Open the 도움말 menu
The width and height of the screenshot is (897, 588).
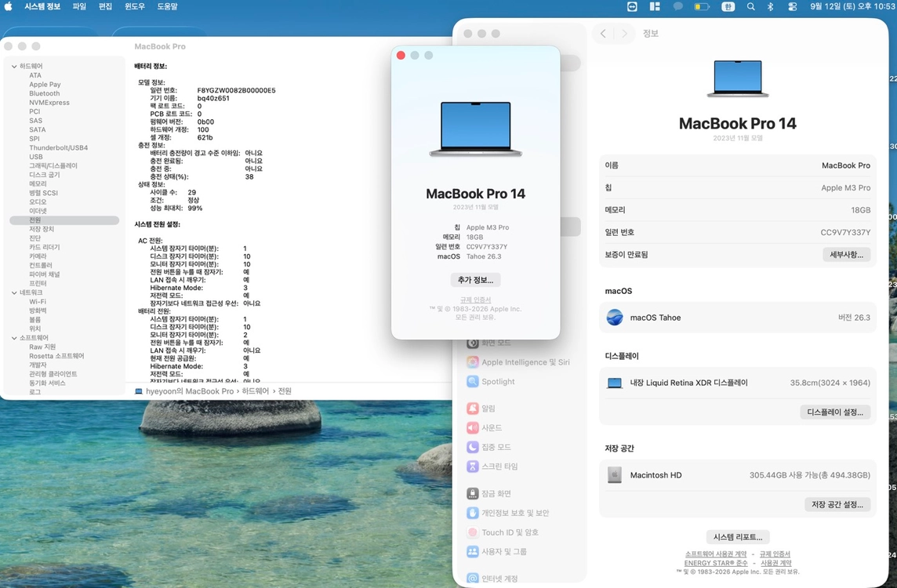pos(168,6)
